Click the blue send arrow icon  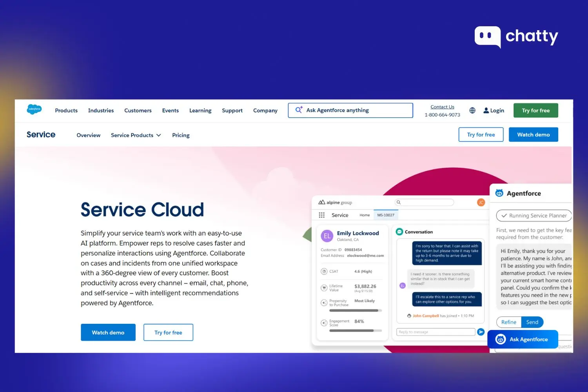(481, 332)
